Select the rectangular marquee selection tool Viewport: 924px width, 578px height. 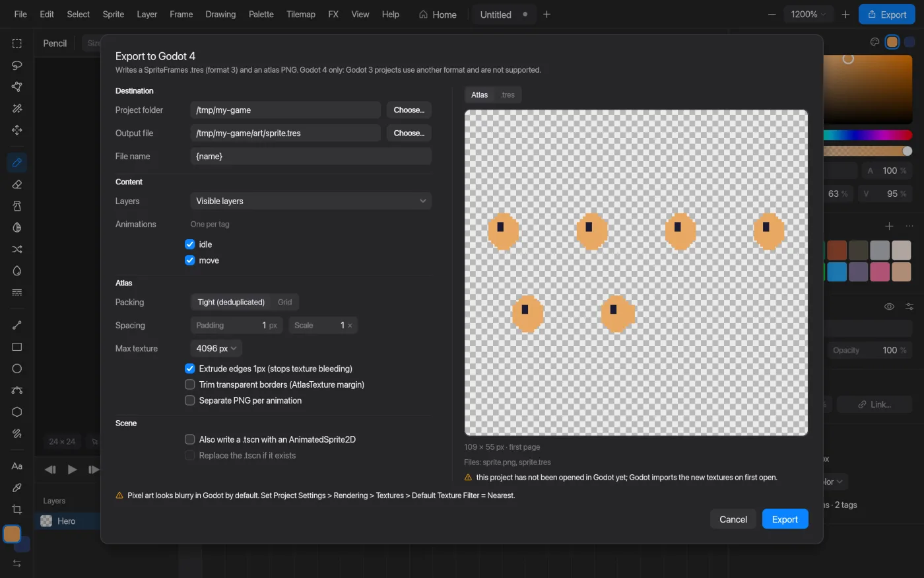click(x=17, y=44)
